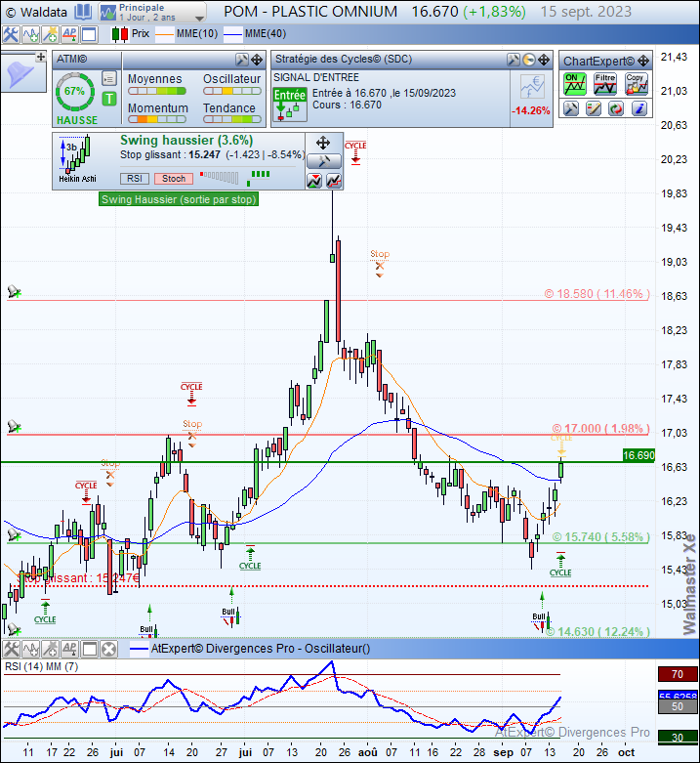Image resolution: width=700 pixels, height=763 pixels.
Task: Toggle the Stoch button in Swing panel
Action: click(x=174, y=179)
